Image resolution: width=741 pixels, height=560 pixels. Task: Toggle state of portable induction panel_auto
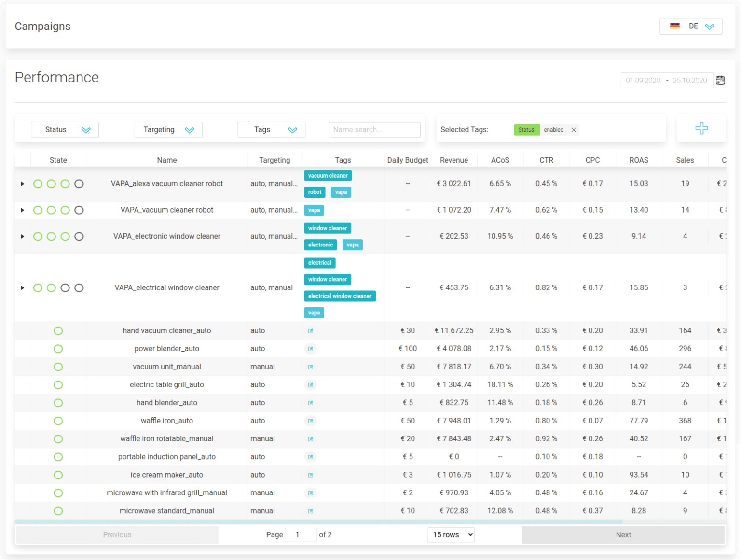coord(58,457)
